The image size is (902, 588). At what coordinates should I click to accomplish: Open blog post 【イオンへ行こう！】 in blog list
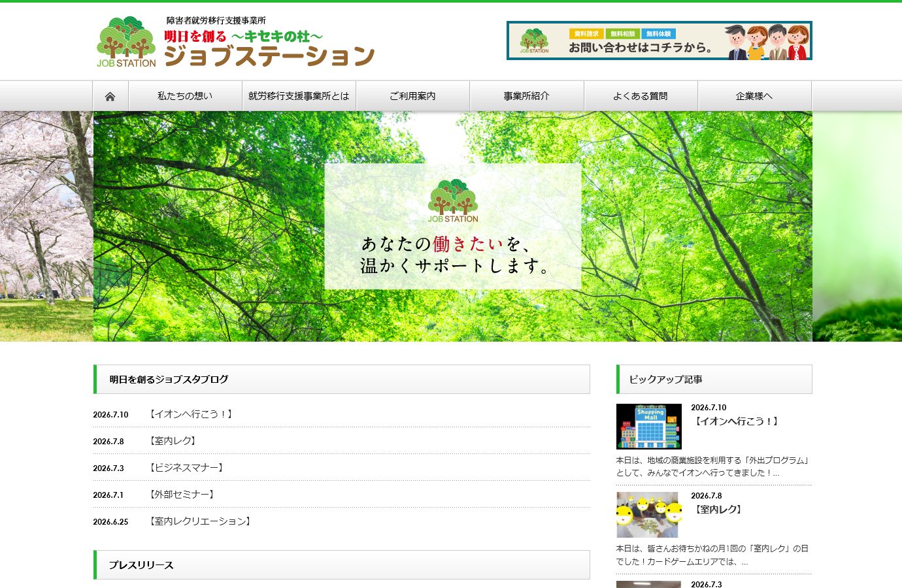tap(191, 414)
